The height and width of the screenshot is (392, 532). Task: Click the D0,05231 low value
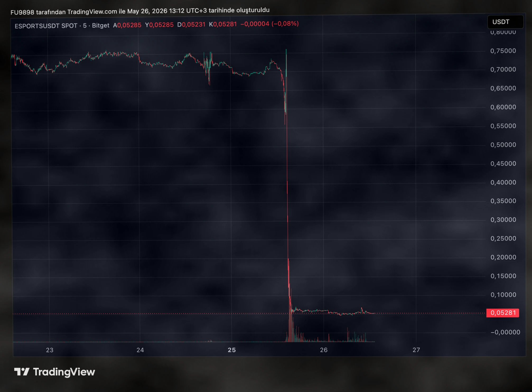click(191, 25)
